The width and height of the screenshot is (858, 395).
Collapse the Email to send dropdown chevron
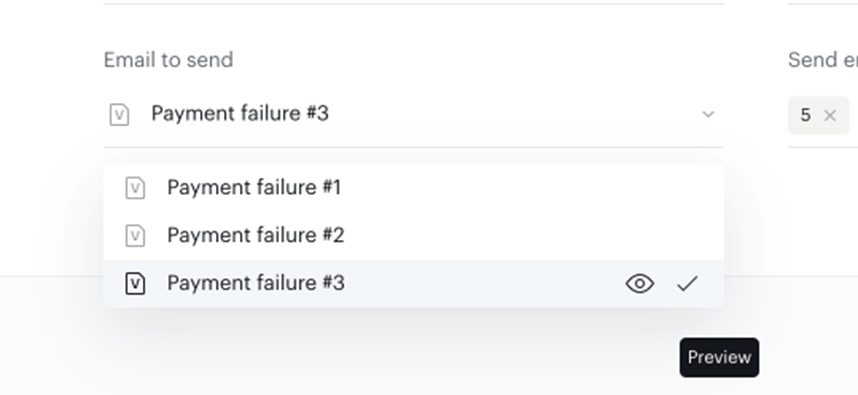tap(708, 114)
